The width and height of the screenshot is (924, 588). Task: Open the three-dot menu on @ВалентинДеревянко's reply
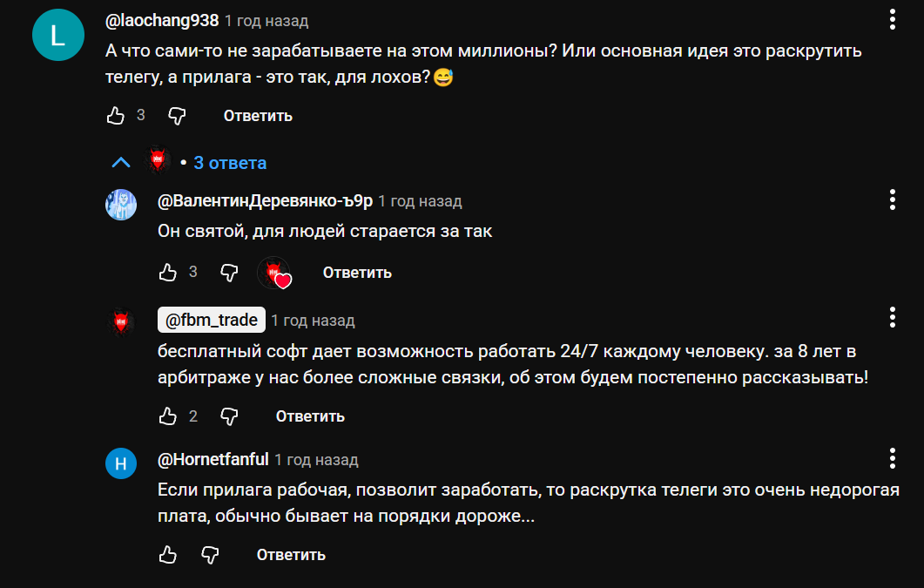click(892, 200)
